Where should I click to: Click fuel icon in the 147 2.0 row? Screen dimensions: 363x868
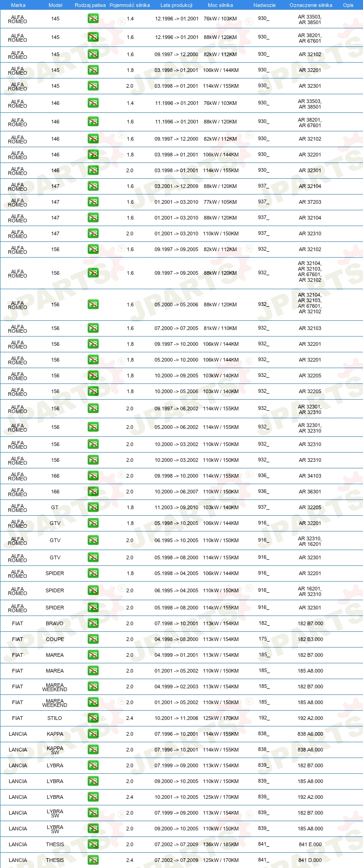point(93,233)
